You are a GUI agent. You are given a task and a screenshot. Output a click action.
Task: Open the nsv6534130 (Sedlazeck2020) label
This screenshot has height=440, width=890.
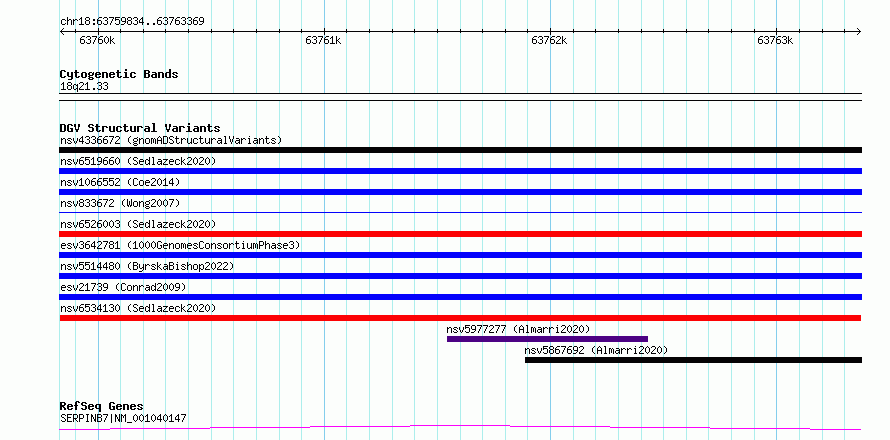point(138,308)
